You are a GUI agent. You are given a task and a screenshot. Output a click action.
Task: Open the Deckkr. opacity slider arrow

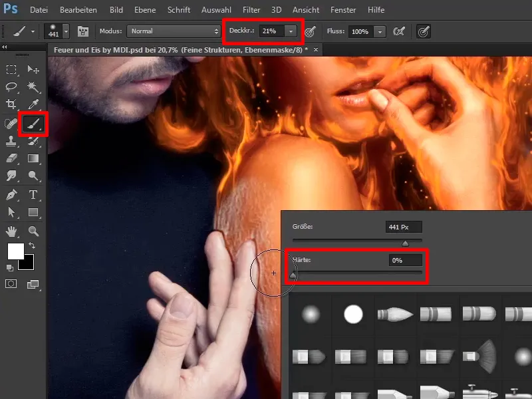[x=291, y=31]
